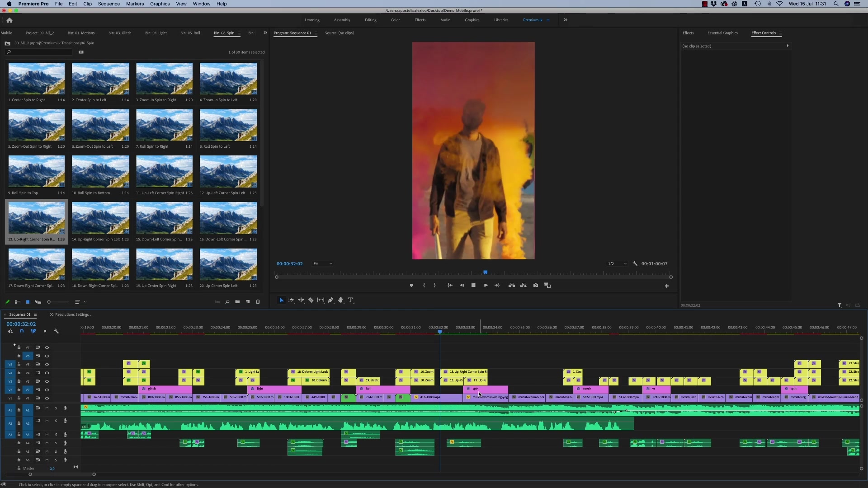Drag playhead at 00:00:32:02 timecode field
This screenshot has height=488, width=868.
tap(21, 324)
